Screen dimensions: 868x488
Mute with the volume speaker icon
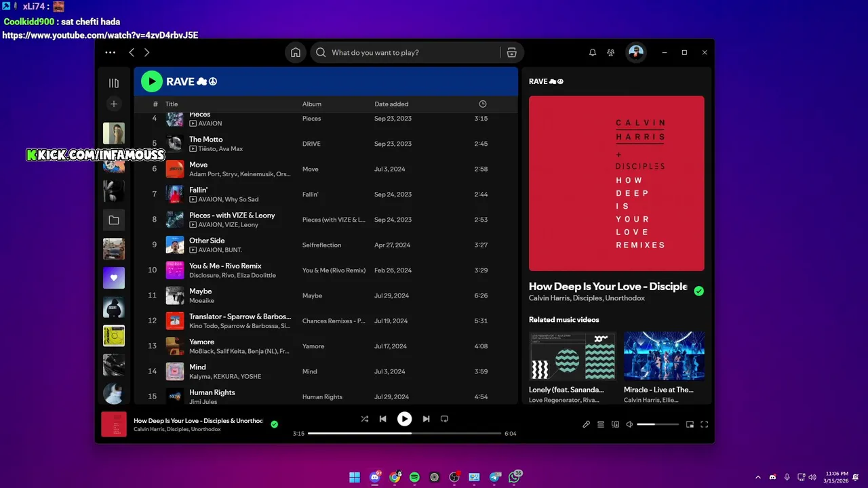tap(629, 424)
